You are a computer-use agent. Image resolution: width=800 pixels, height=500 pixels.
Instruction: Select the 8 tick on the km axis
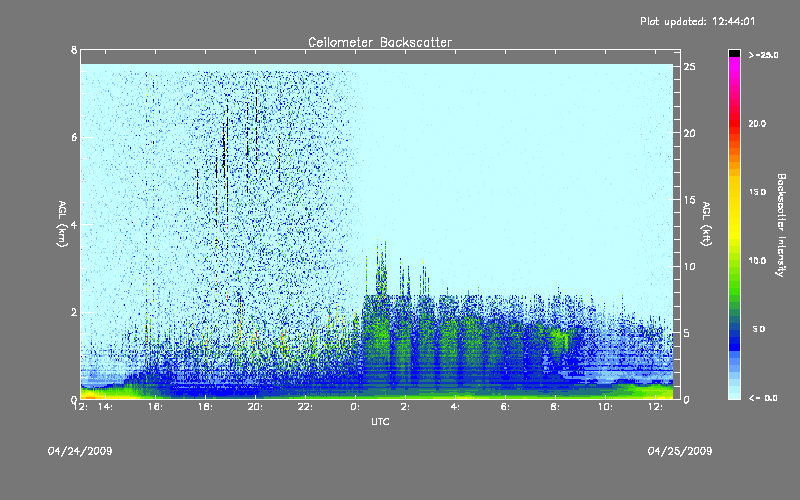[x=74, y=50]
